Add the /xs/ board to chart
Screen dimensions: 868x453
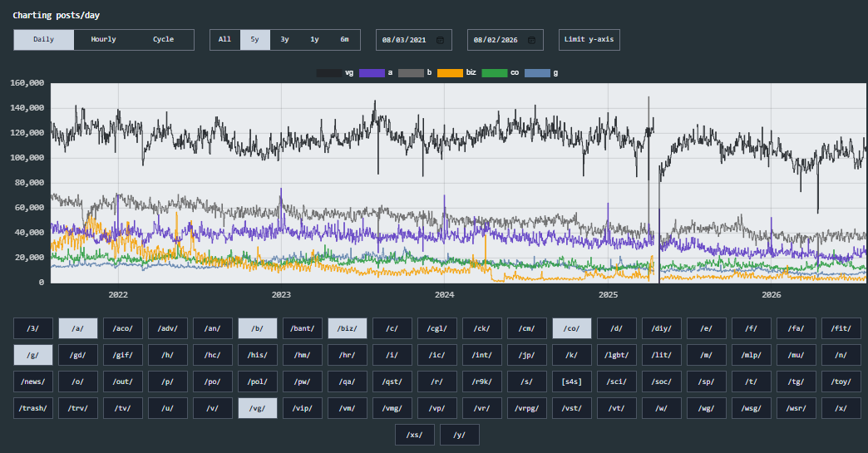(415, 435)
